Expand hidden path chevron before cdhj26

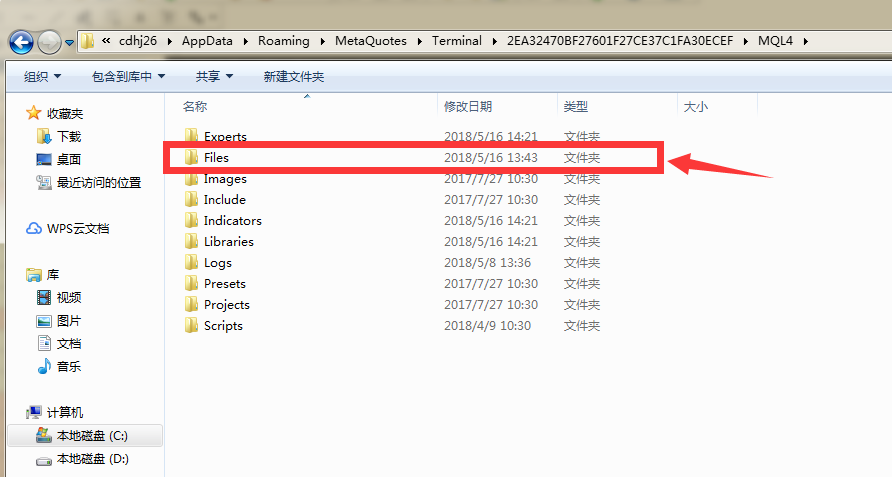click(x=106, y=40)
